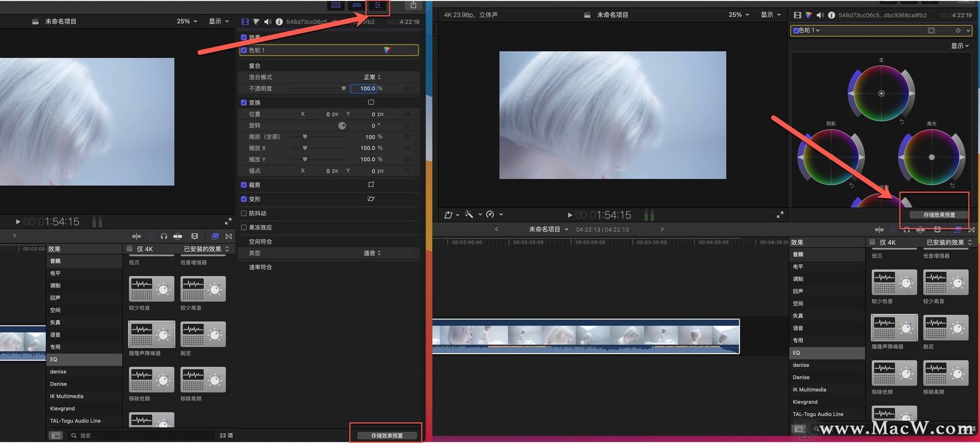Enter fullscreen from the left viewer expand arrows
The height and width of the screenshot is (443, 980).
click(228, 221)
